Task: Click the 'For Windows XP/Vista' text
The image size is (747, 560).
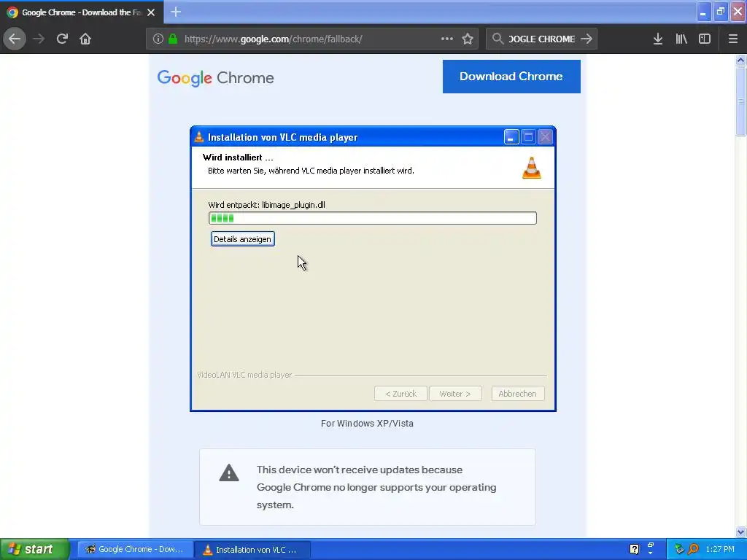Action: [x=367, y=424]
